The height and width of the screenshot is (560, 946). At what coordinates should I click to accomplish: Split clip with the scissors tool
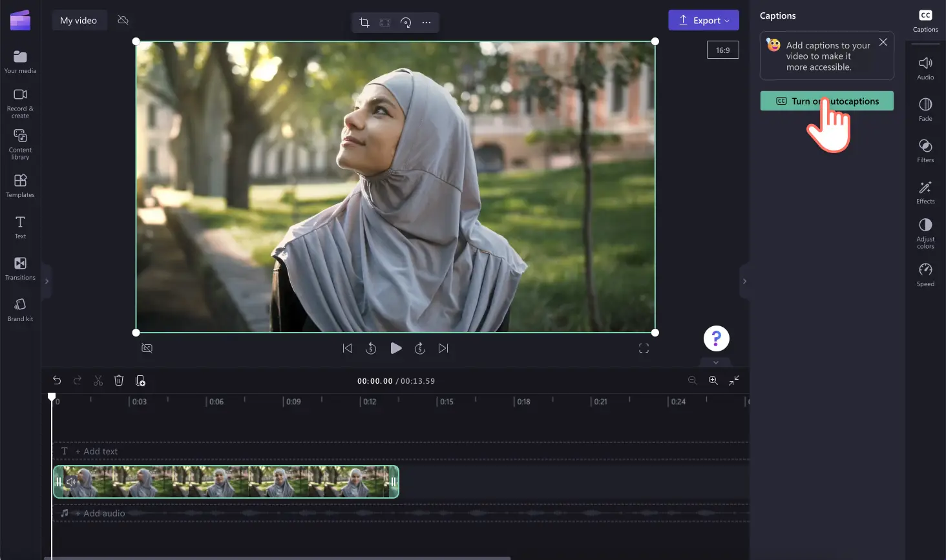98,380
